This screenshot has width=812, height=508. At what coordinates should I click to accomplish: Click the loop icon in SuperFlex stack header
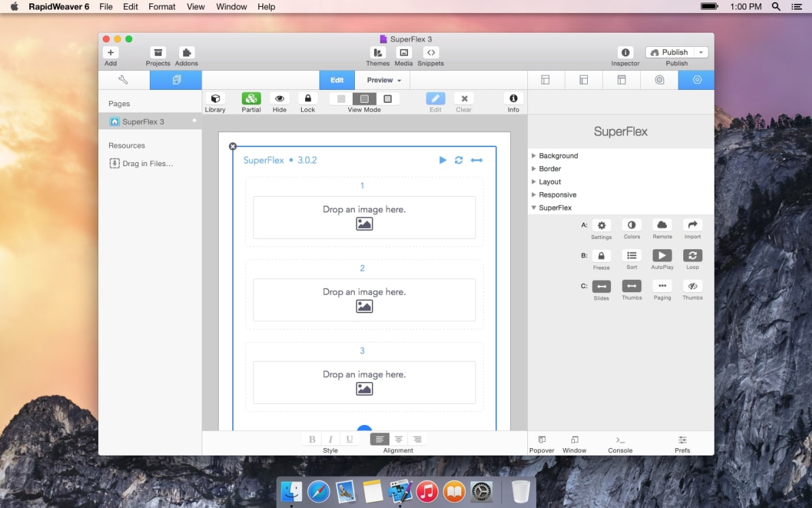pos(459,160)
